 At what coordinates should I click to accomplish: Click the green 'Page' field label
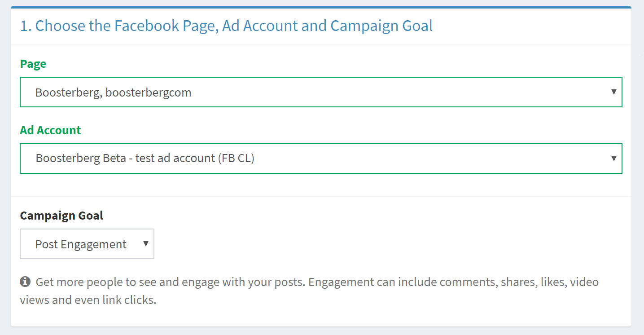(33, 64)
